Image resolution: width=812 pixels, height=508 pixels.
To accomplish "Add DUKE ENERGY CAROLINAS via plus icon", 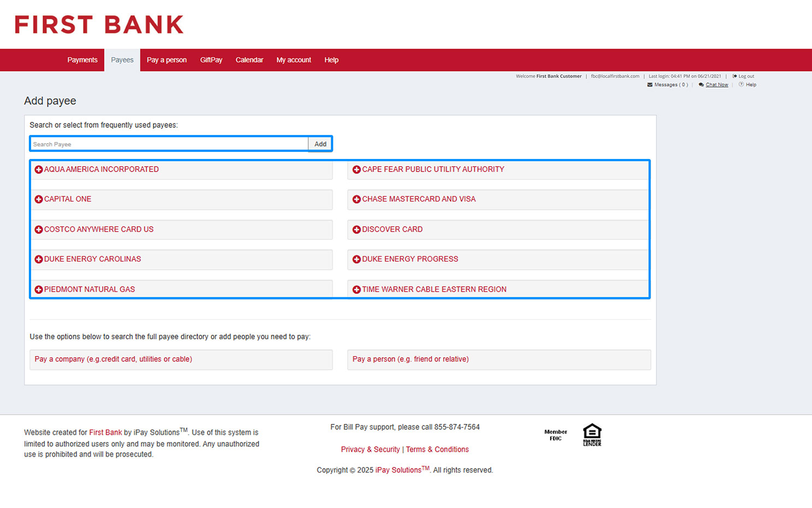I will tap(38, 259).
